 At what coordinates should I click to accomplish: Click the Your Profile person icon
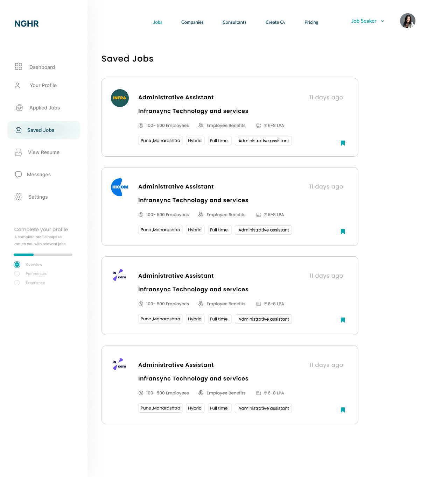[x=17, y=85]
